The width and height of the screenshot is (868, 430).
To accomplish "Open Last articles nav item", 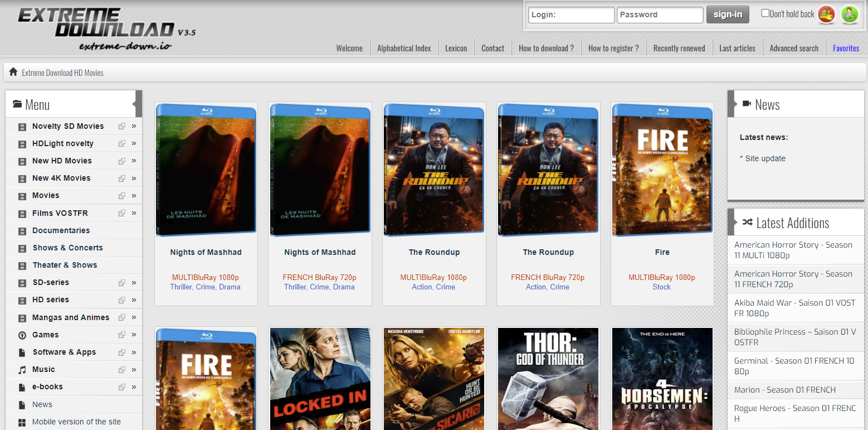I will [x=737, y=48].
